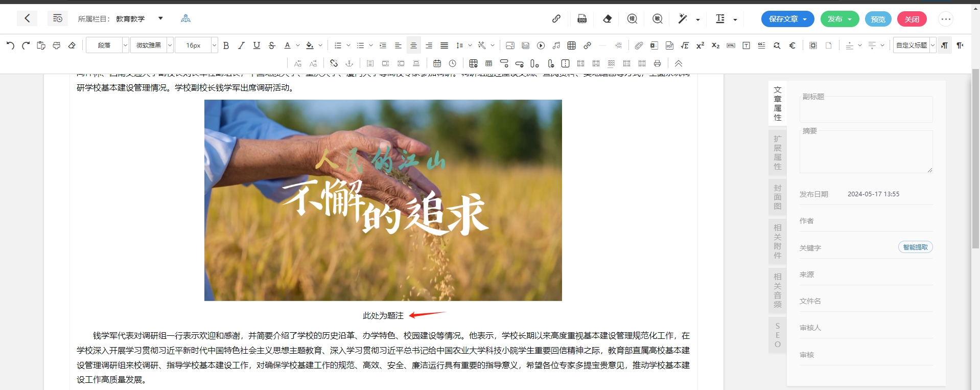Image resolution: width=980 pixels, height=390 pixels.
Task: Toggle underline formatting
Action: [x=256, y=45]
